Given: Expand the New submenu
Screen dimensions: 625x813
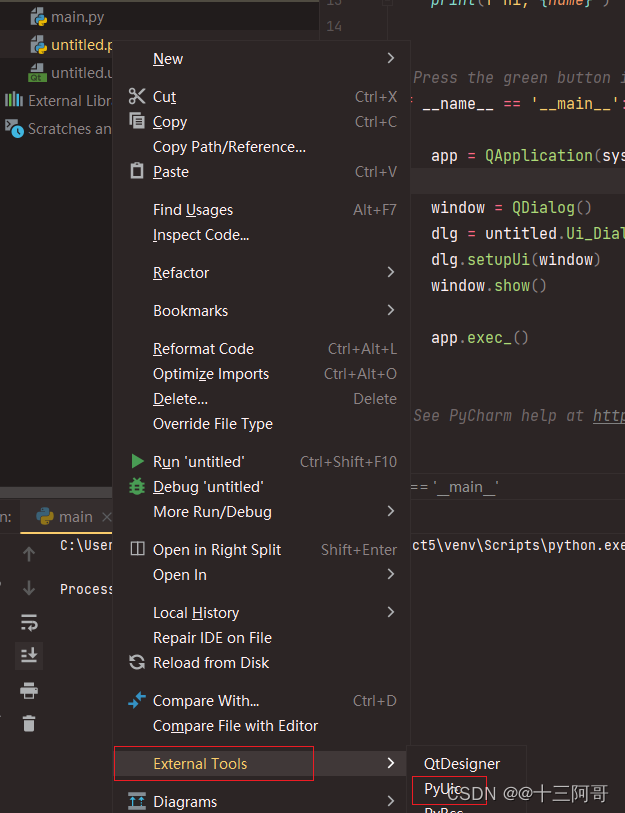Looking at the screenshot, I should pyautogui.click(x=168, y=58).
